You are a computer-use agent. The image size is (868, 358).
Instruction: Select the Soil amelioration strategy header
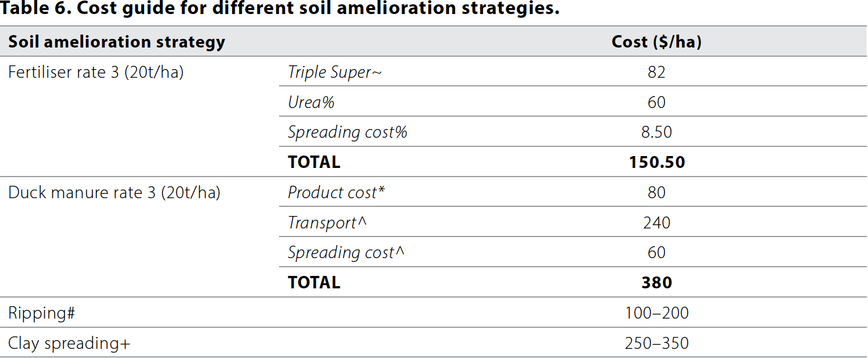click(117, 42)
